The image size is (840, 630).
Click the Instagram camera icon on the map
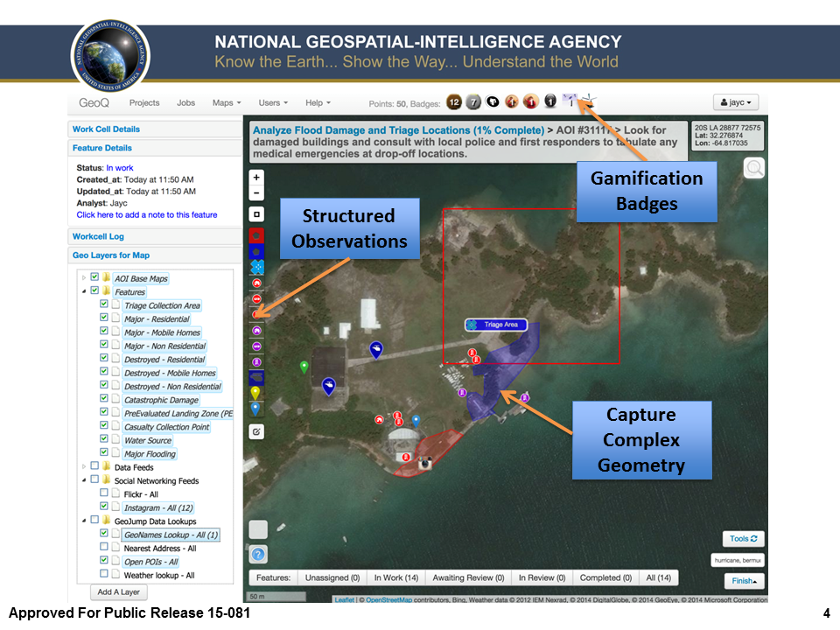pos(425,463)
